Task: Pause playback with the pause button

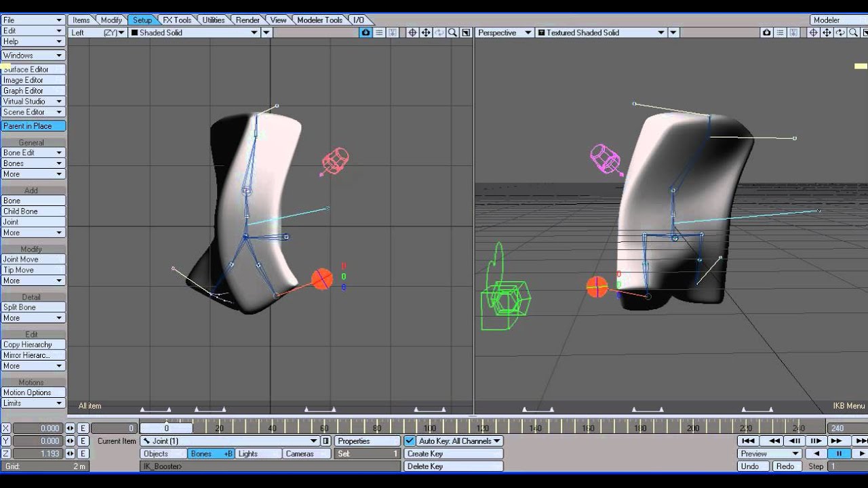Action: [x=839, y=453]
